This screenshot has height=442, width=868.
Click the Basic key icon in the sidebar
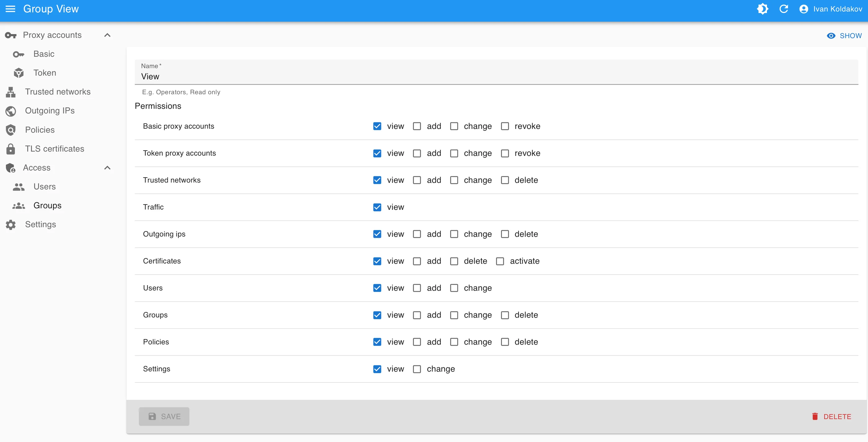tap(19, 54)
